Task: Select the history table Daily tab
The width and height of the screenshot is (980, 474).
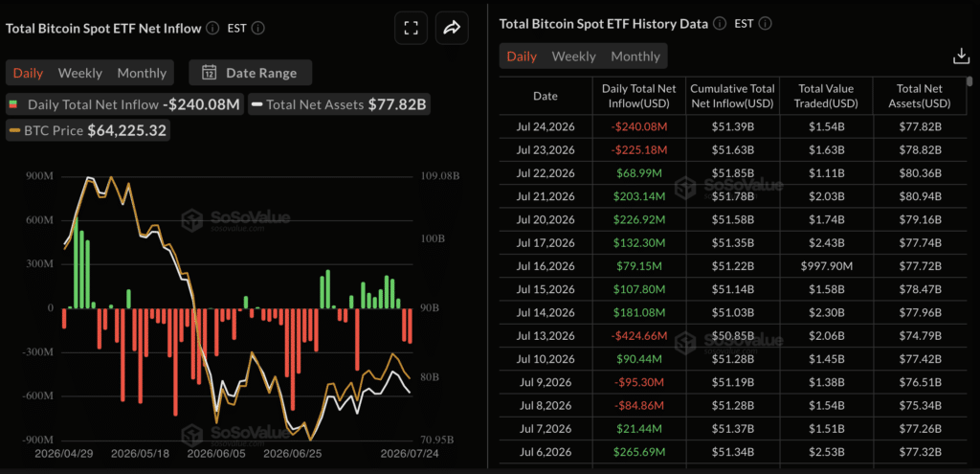Action: tap(522, 56)
